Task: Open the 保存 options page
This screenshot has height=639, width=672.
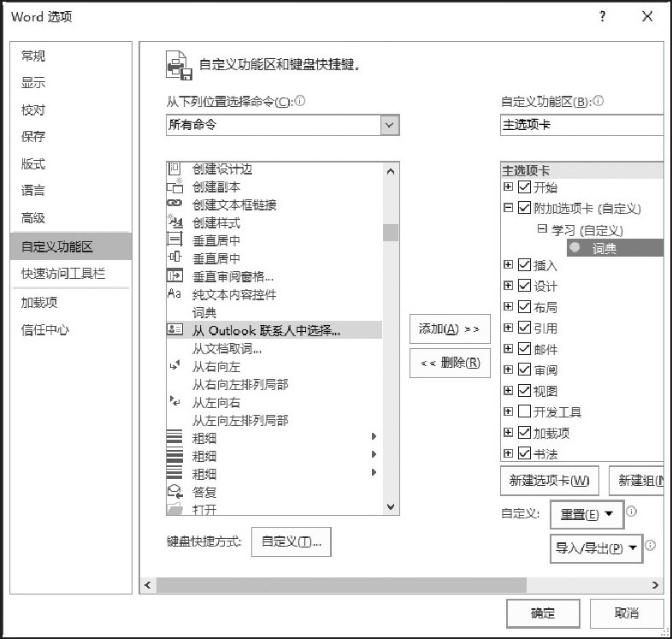Action: 71,136
